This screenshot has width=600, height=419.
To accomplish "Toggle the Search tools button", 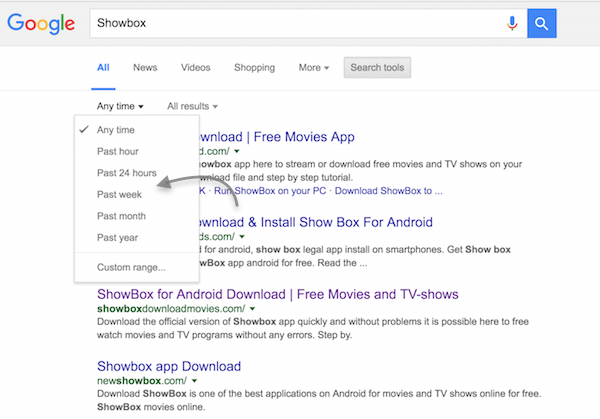I will [x=377, y=67].
